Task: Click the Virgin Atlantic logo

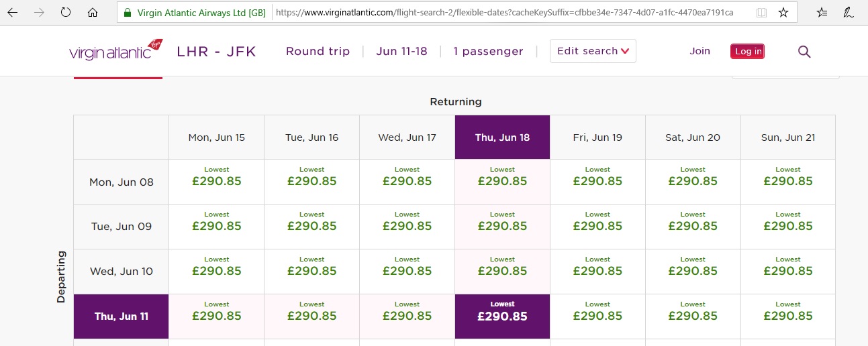Action: point(116,50)
